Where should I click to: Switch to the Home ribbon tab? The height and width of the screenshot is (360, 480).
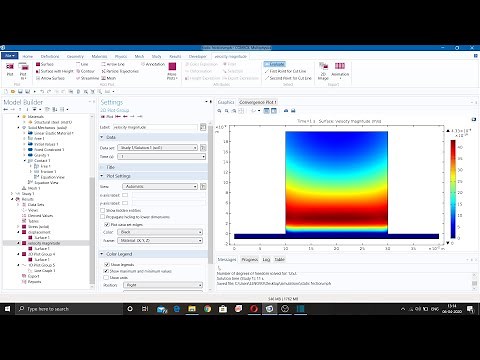(x=27, y=56)
